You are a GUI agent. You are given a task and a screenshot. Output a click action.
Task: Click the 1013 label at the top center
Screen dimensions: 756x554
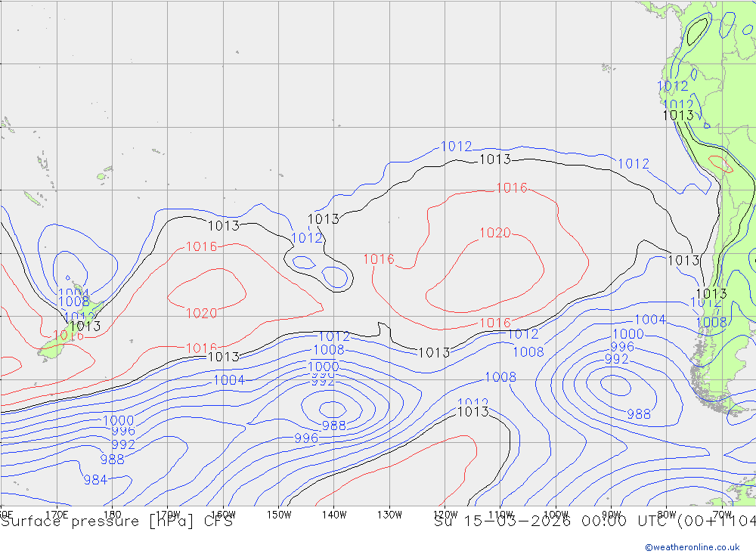click(495, 159)
